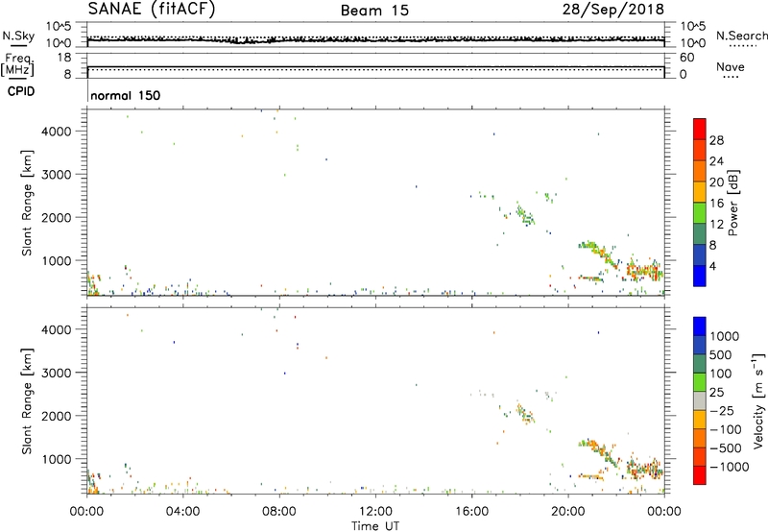Screen dimensions: 768x532
Task: Select the '16:00' time tick label
Action: click(471, 512)
